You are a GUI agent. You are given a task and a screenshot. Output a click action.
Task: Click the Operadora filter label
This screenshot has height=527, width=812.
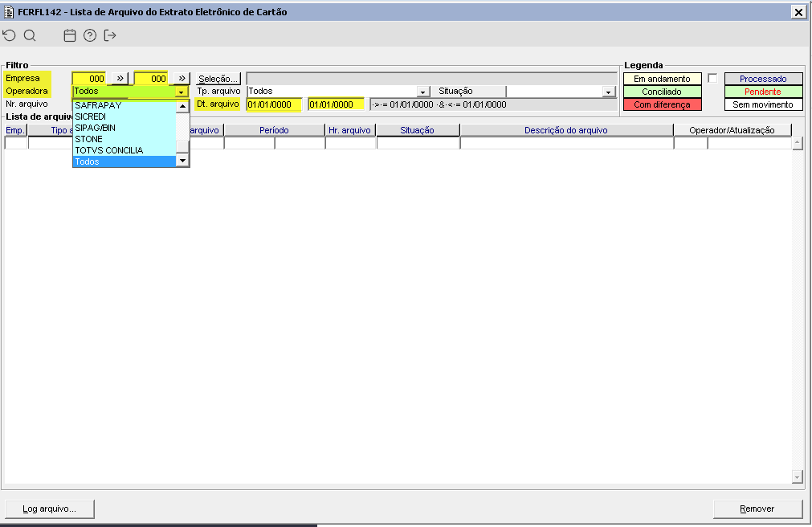[x=27, y=92]
